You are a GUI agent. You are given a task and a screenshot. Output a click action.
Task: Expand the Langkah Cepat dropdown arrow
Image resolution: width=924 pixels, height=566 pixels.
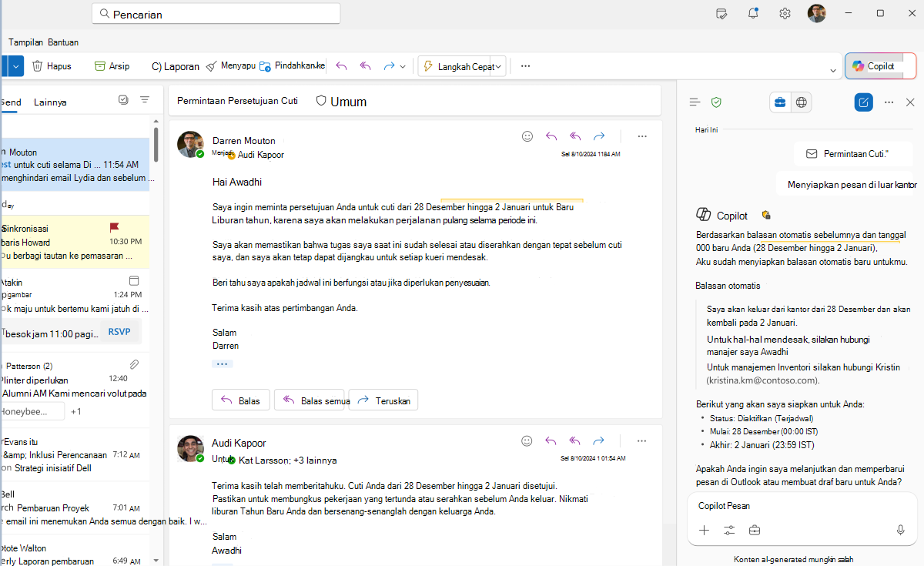click(499, 67)
